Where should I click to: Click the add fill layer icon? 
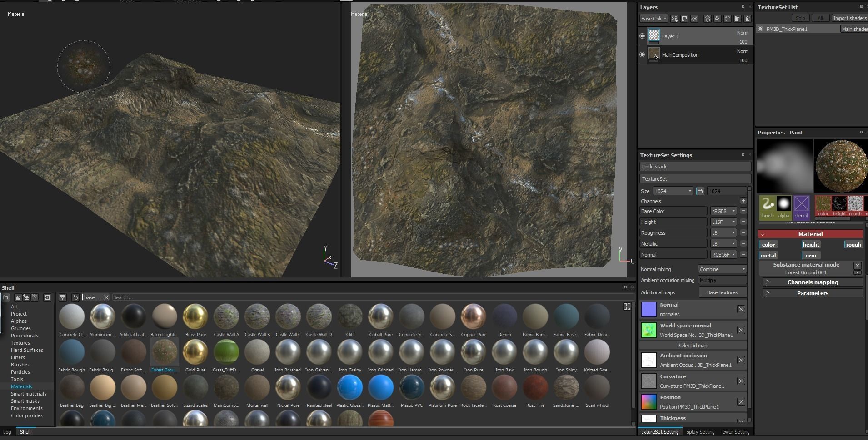[x=717, y=19]
